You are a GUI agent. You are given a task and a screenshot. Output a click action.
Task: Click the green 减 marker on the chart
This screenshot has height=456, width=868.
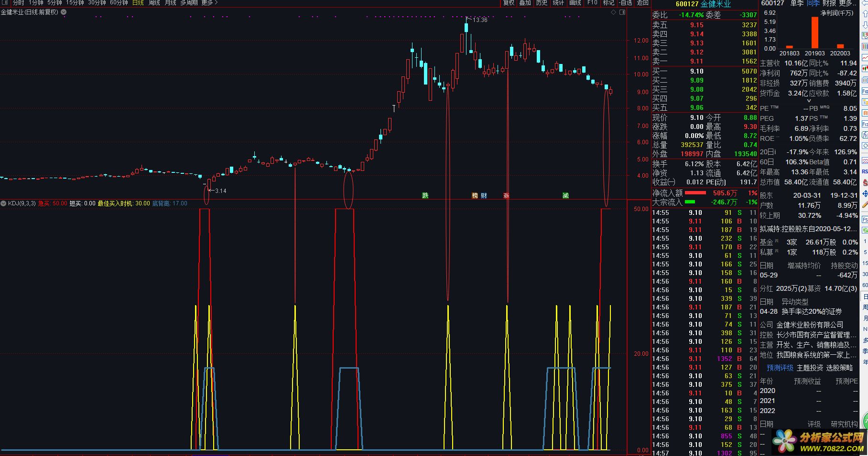565,196
